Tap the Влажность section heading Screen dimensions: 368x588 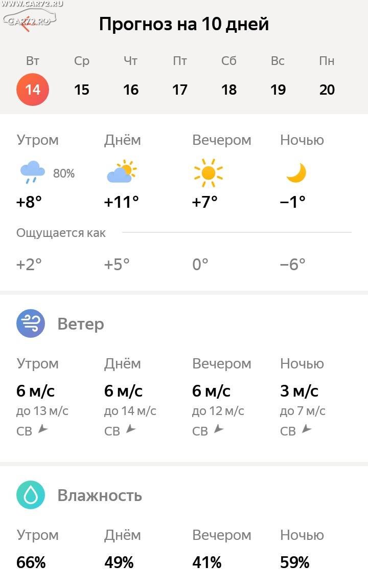[x=100, y=495]
